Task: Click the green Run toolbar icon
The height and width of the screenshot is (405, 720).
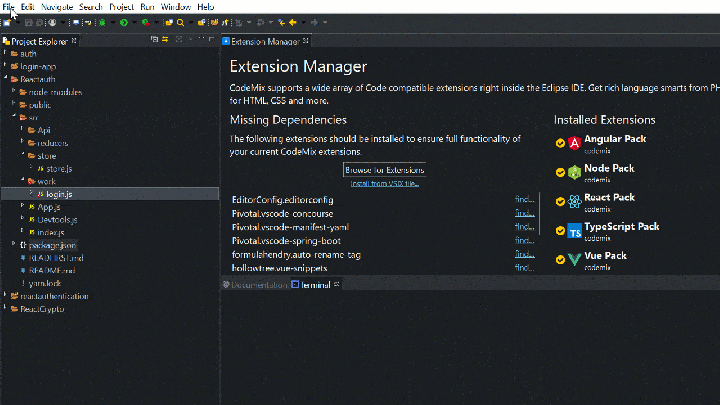Action: click(x=123, y=22)
